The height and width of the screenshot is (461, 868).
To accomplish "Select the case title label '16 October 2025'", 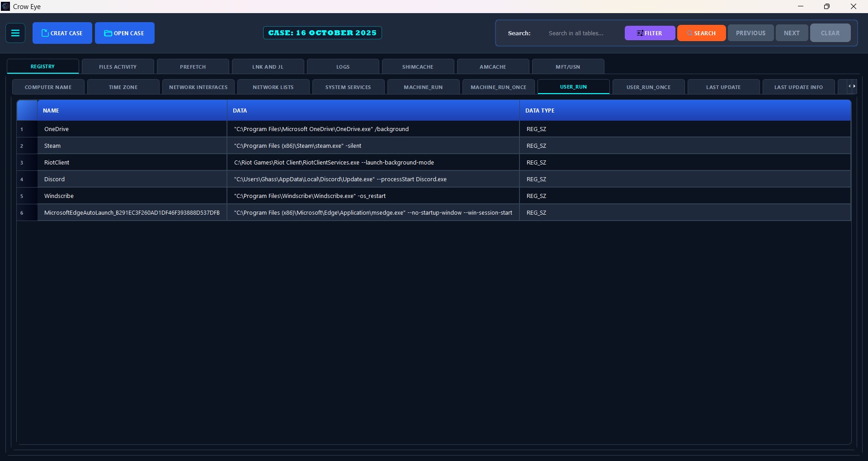I will (322, 33).
